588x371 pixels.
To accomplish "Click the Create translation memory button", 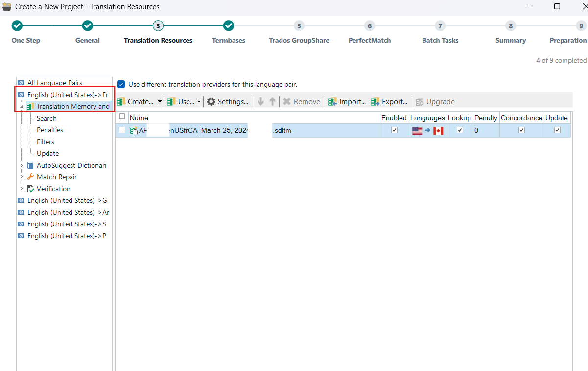I will [x=135, y=101].
